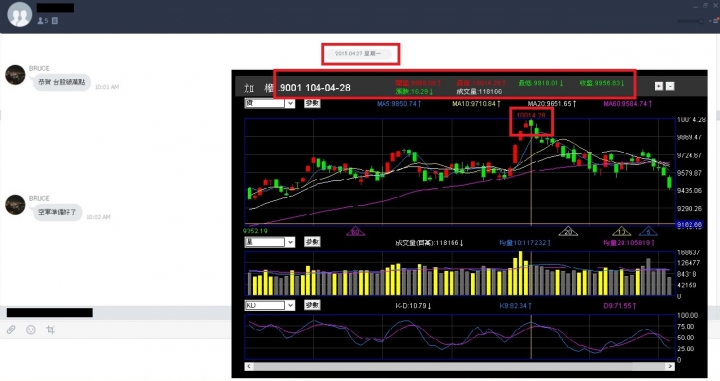This screenshot has width=720, height=381.
Task: Click the 10014.28 peak price label
Action: click(x=531, y=115)
